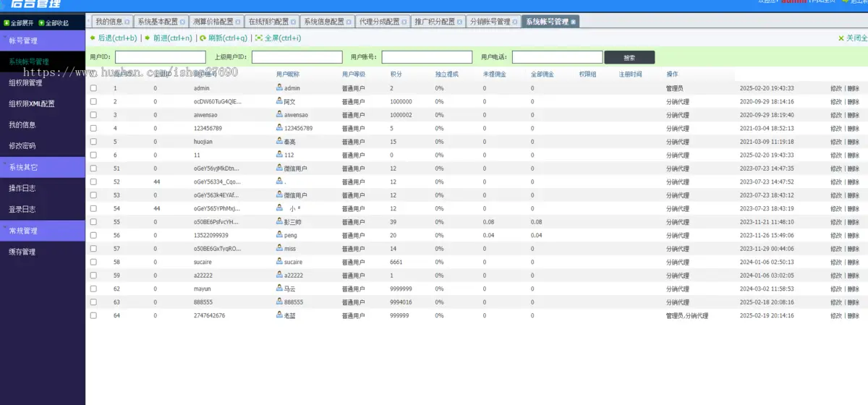Click the user avatar icon beside nickname peng

279,235
